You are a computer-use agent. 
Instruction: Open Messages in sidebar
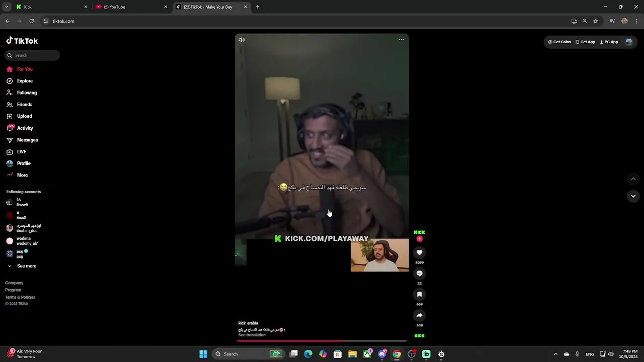pyautogui.click(x=22, y=140)
